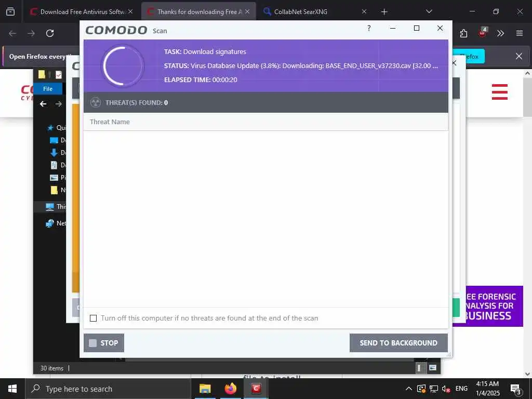Show hidden system tray icons

[x=409, y=389]
